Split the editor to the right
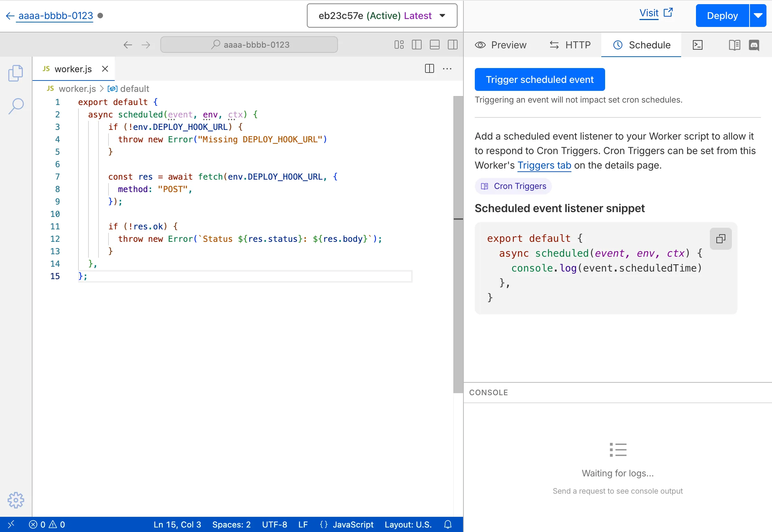 (430, 68)
